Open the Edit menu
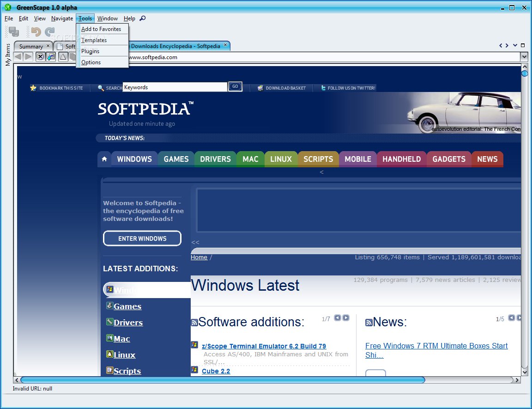This screenshot has height=409, width=532. 24,18
